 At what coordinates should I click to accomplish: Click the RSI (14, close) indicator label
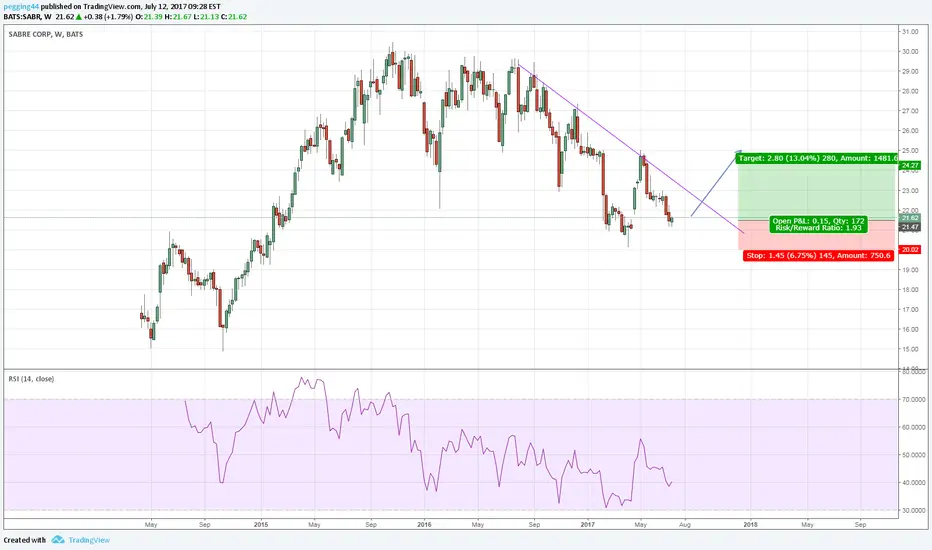pos(31,379)
